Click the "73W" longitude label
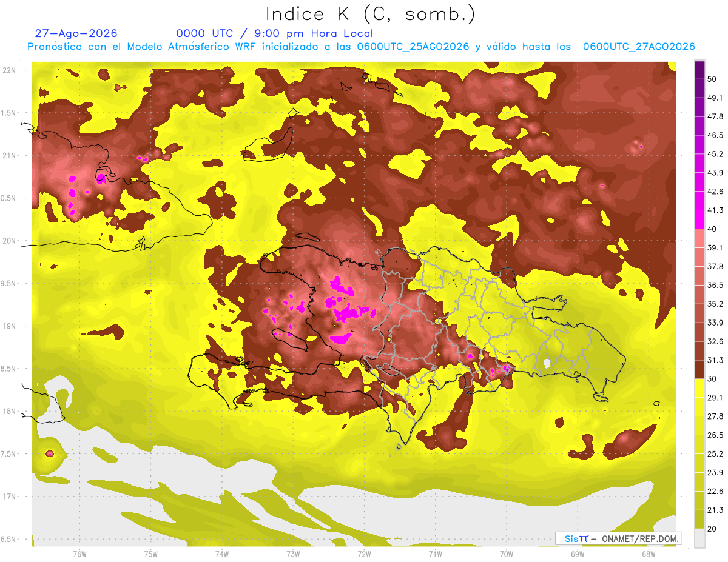Viewport: 728px width, 562px height. 293,554
